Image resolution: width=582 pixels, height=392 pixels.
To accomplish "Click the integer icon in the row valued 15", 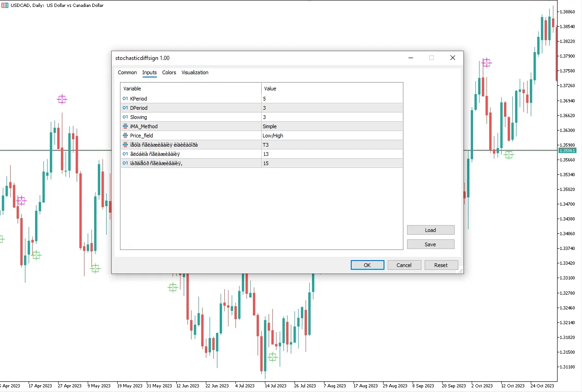I will tap(125, 163).
